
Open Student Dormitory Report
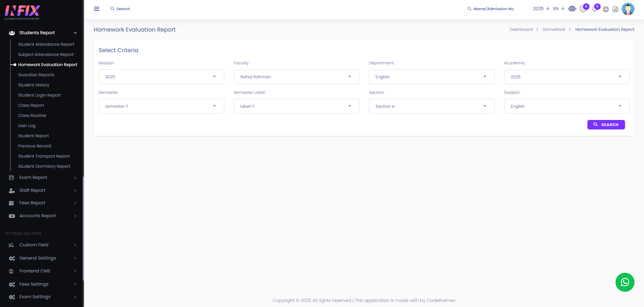(44, 166)
